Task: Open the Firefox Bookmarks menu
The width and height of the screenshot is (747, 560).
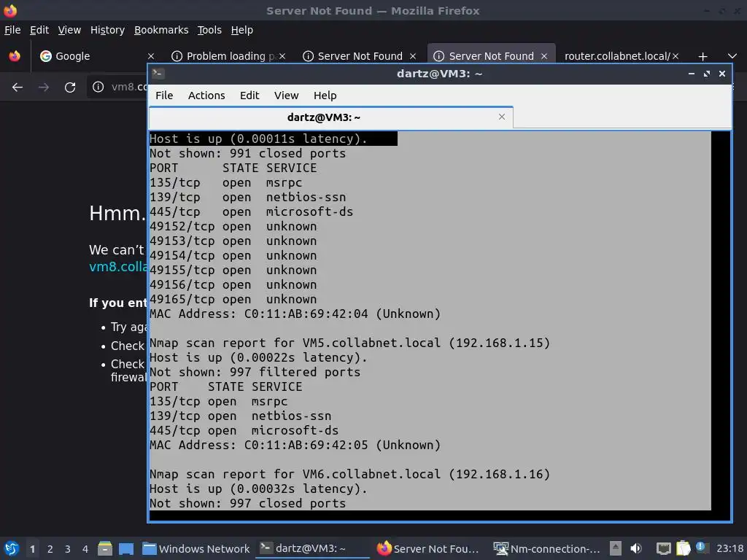Action: pyautogui.click(x=161, y=30)
